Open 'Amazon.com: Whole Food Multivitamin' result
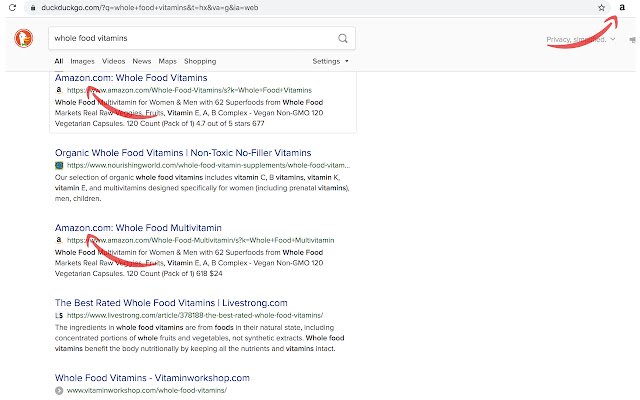Image resolution: width=640 pixels, height=400 pixels. click(138, 228)
